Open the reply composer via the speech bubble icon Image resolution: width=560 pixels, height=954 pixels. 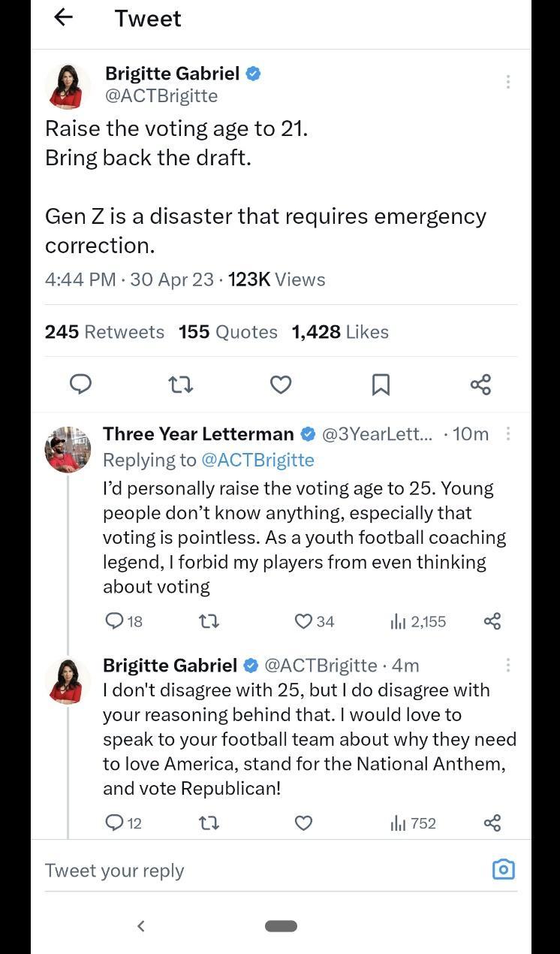tap(80, 385)
